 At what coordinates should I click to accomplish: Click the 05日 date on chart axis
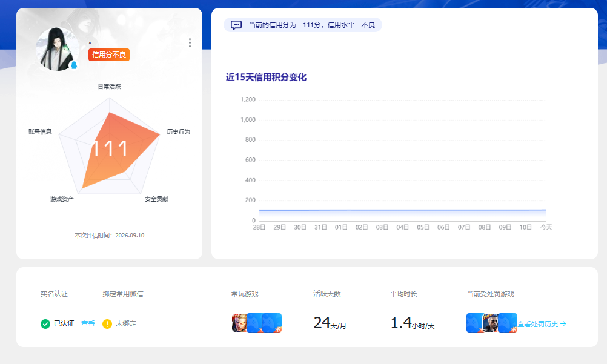coord(423,227)
